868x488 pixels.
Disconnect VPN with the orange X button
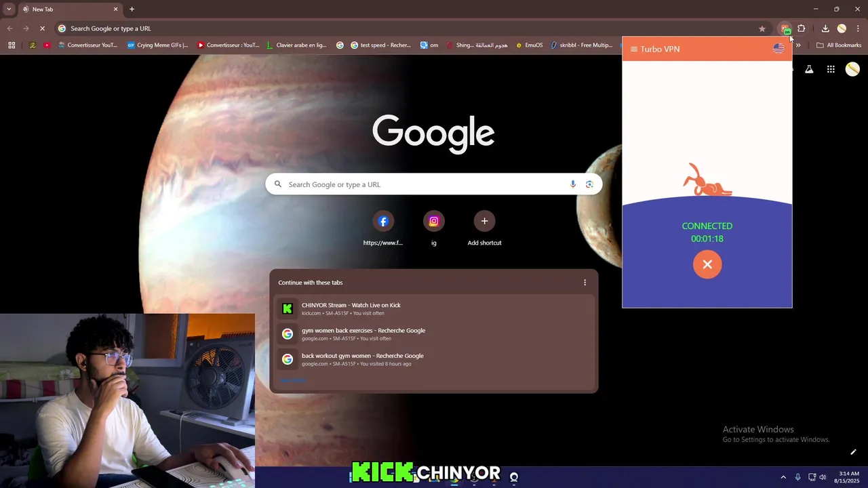pos(707,264)
